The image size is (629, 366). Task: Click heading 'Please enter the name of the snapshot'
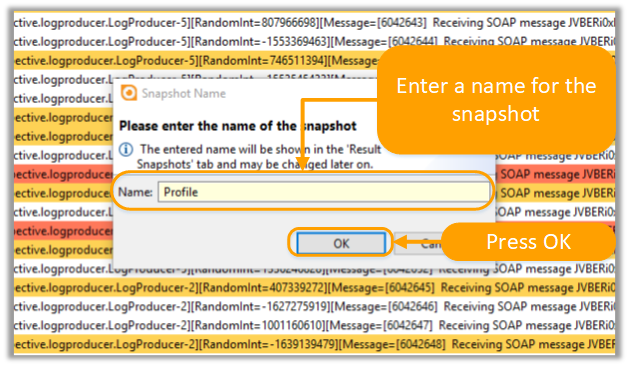(x=237, y=126)
